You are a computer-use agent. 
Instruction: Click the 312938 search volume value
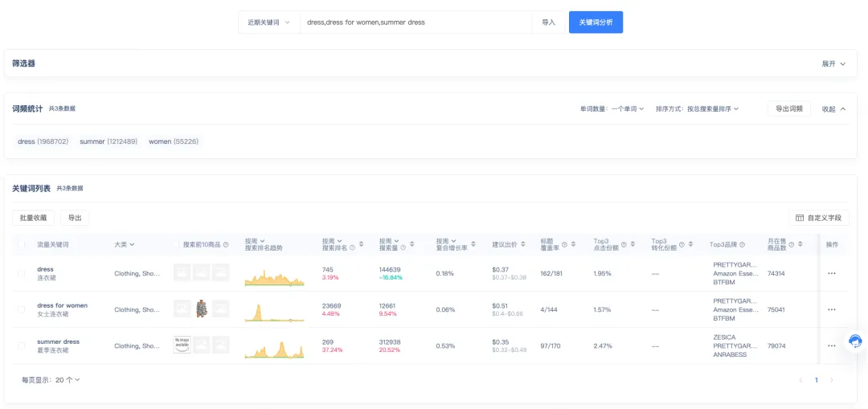pos(391,342)
